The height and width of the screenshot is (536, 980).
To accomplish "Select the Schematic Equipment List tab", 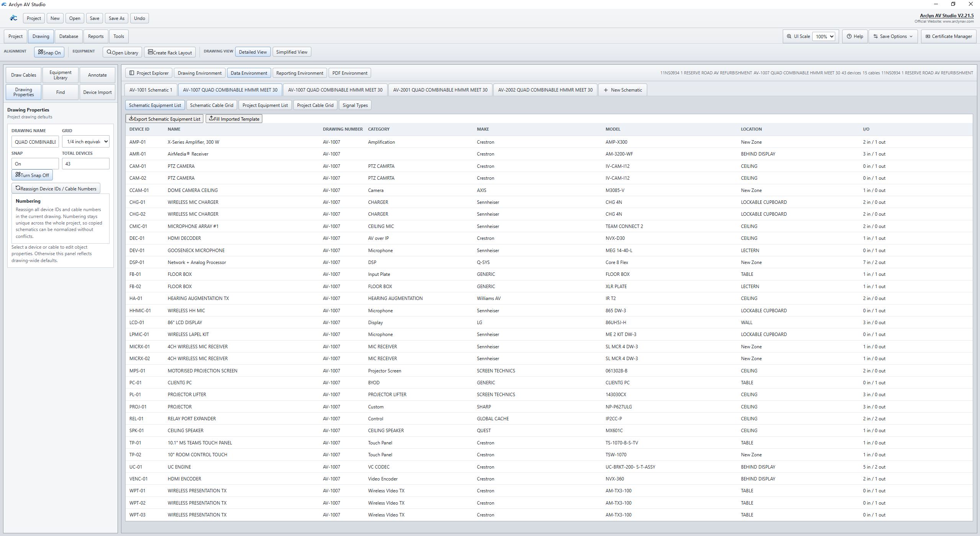I will pos(155,105).
